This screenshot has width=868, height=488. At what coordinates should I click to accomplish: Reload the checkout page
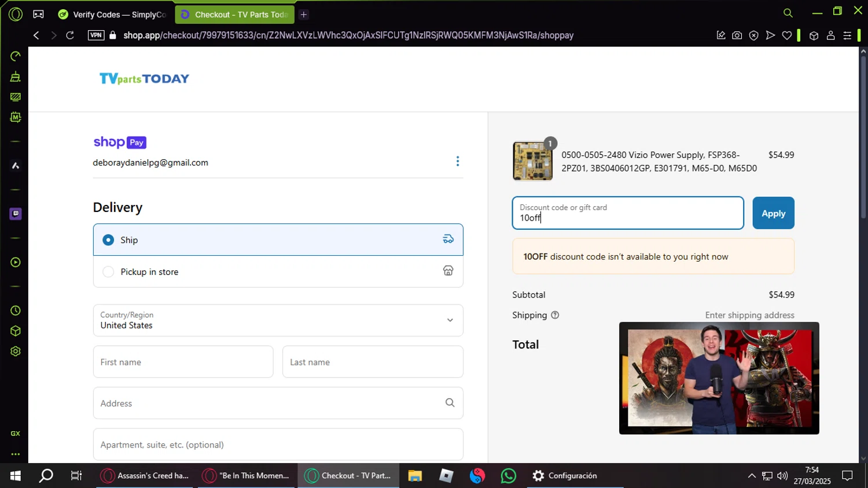pos(70,35)
